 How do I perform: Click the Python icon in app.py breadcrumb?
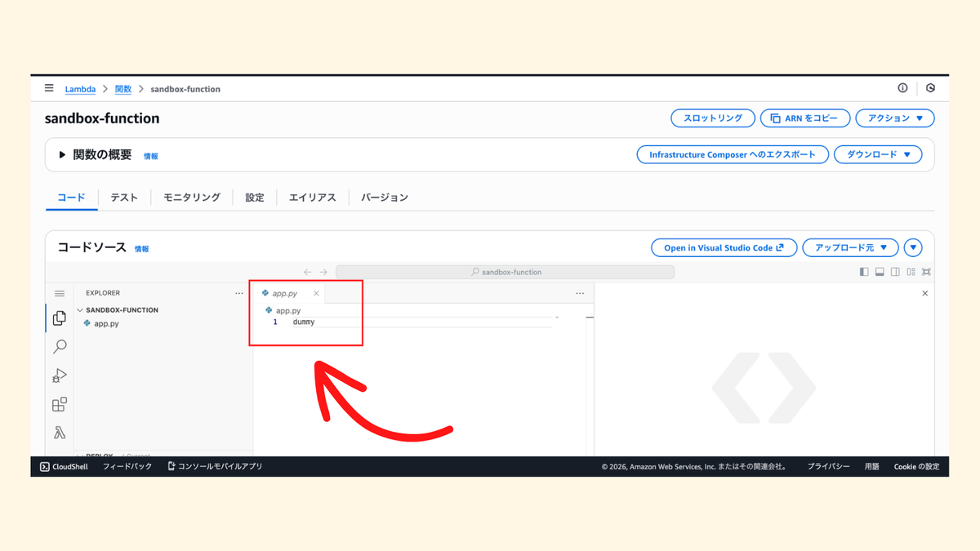click(269, 311)
